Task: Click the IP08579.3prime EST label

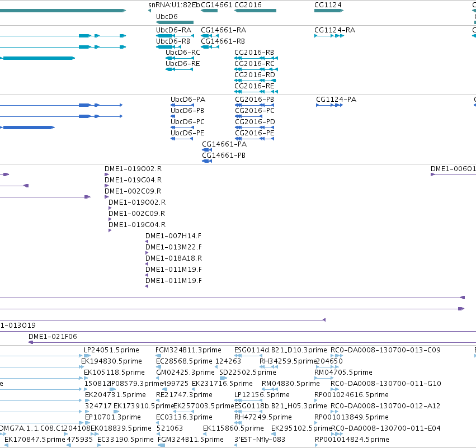Action: coord(136,384)
